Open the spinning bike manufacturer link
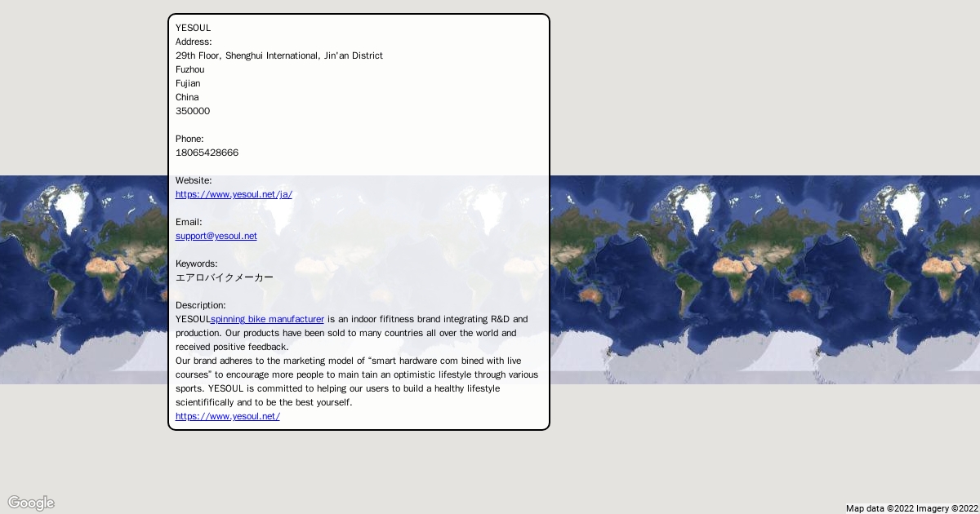 point(267,319)
